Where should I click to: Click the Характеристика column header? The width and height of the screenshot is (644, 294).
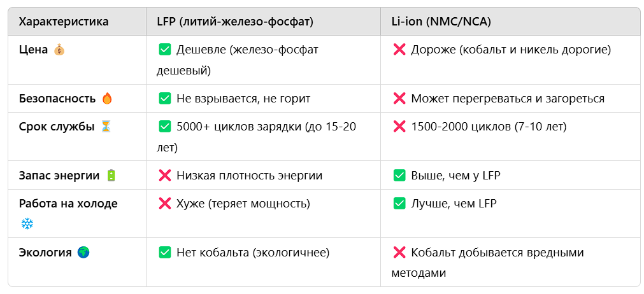click(64, 22)
